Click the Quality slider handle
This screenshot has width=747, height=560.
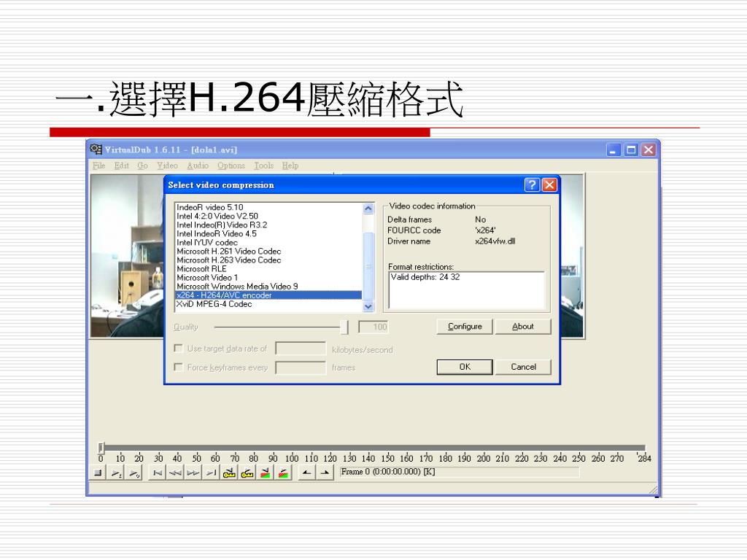pos(344,327)
